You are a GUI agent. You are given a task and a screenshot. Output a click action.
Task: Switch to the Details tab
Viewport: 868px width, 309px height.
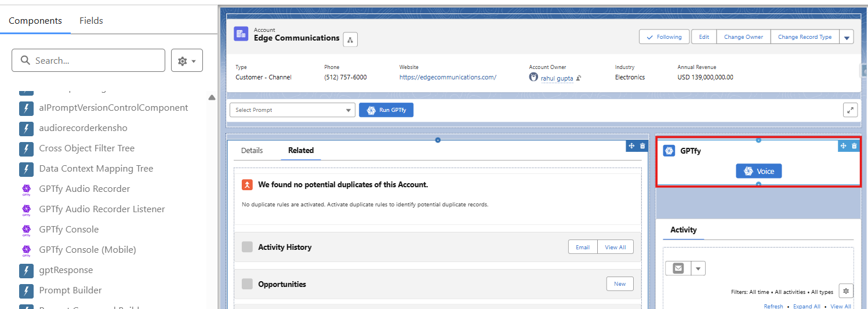[252, 150]
